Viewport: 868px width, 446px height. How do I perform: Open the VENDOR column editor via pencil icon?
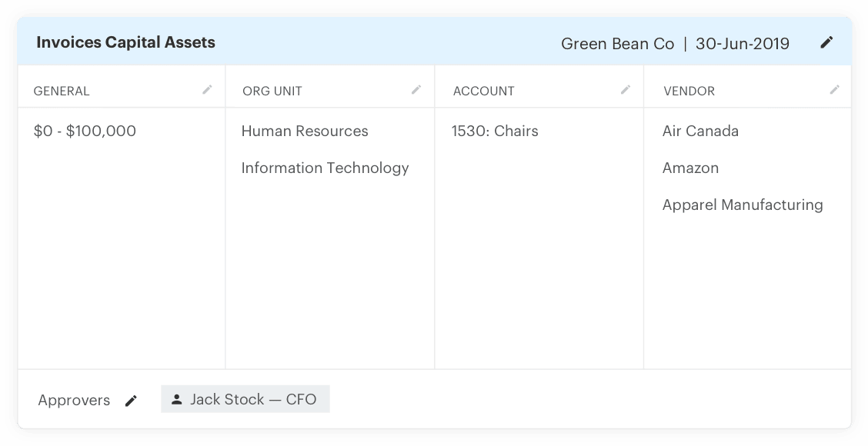(835, 90)
